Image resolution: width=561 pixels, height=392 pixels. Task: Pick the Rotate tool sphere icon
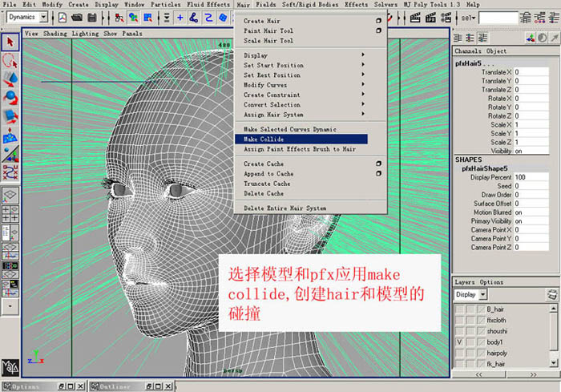point(10,98)
